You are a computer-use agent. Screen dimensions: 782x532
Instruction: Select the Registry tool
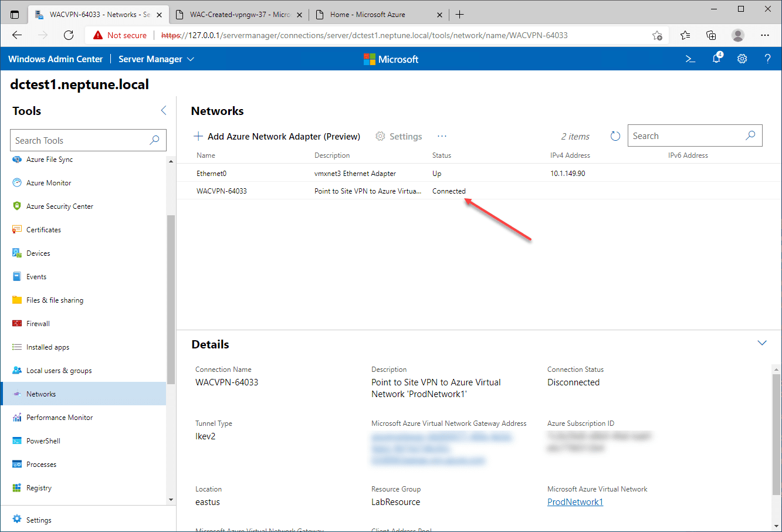pyautogui.click(x=39, y=487)
